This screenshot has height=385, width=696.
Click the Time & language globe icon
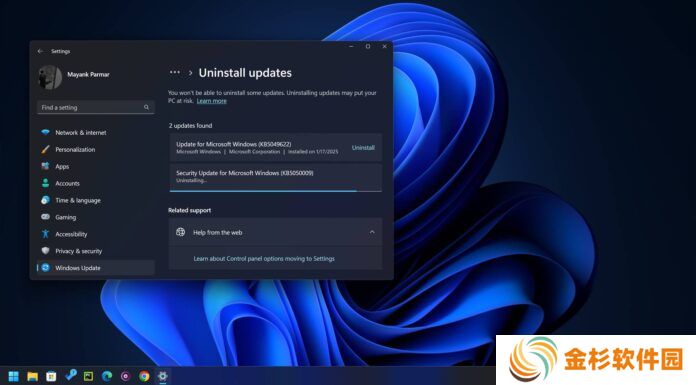click(45, 200)
